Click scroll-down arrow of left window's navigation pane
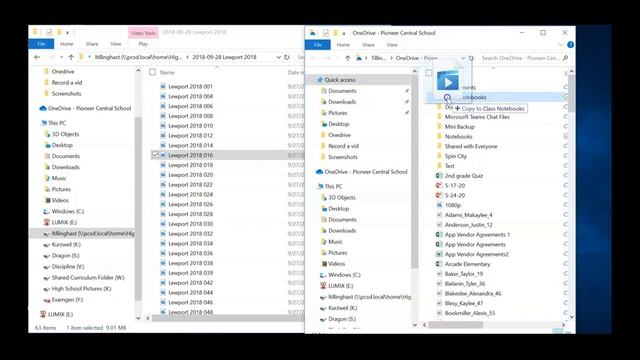 (x=138, y=318)
